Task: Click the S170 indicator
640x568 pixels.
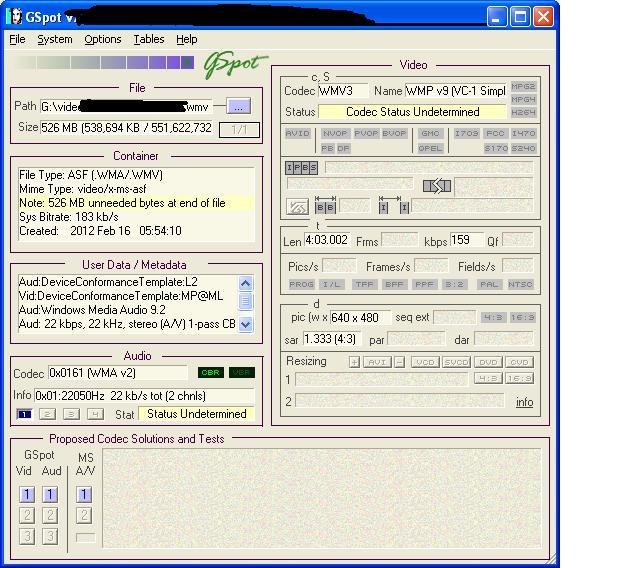Action: [x=496, y=148]
